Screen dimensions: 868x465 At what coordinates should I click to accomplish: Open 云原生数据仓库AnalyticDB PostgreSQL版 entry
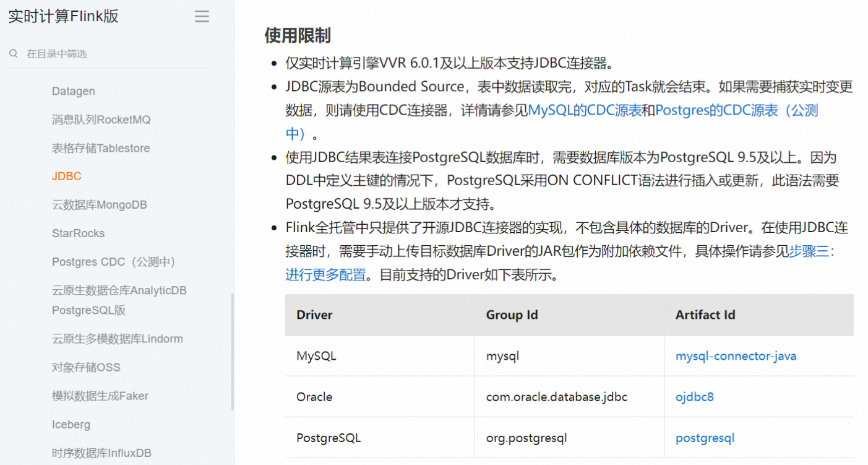coord(119,300)
